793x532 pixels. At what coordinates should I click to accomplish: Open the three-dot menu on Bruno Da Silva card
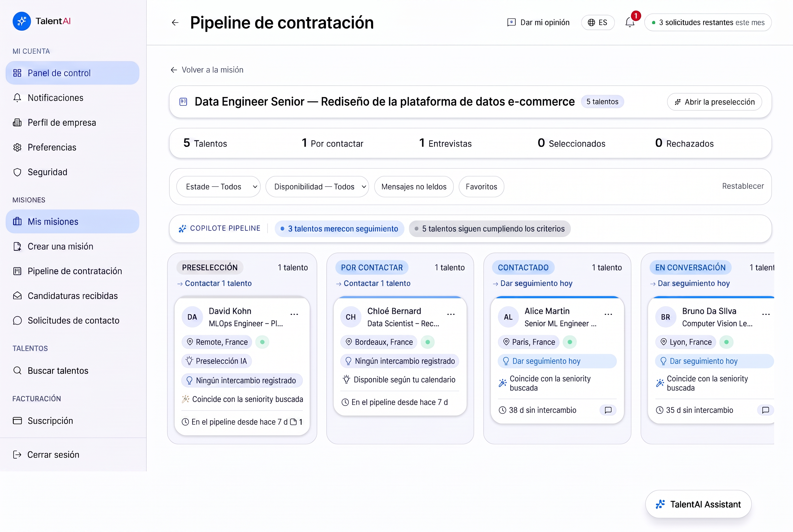pos(766,314)
